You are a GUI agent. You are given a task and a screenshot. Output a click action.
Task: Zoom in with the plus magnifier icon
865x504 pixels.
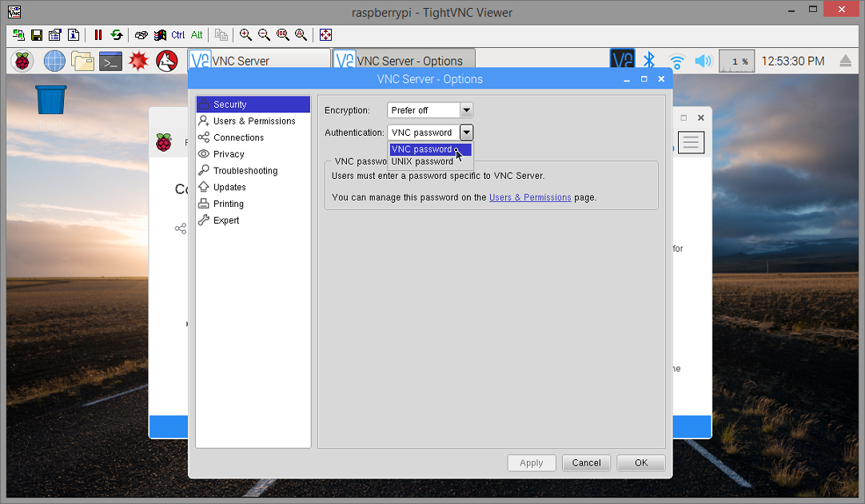pyautogui.click(x=245, y=34)
